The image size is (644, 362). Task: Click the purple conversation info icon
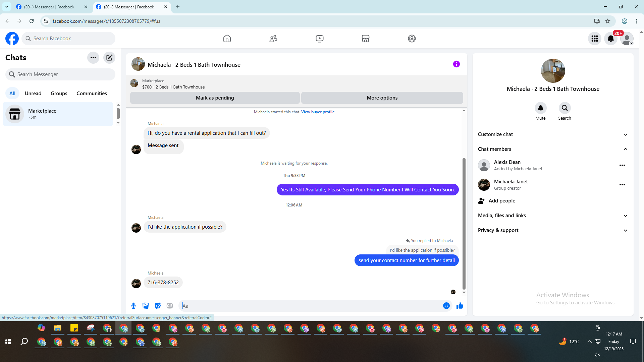pyautogui.click(x=456, y=64)
